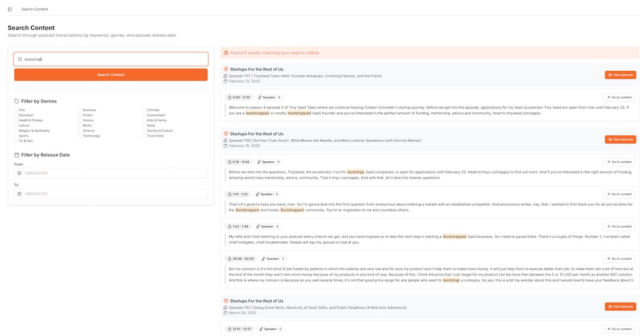Viewport: 644px width, 336px height.
Task: Click the From release date field
Action: coord(111,173)
